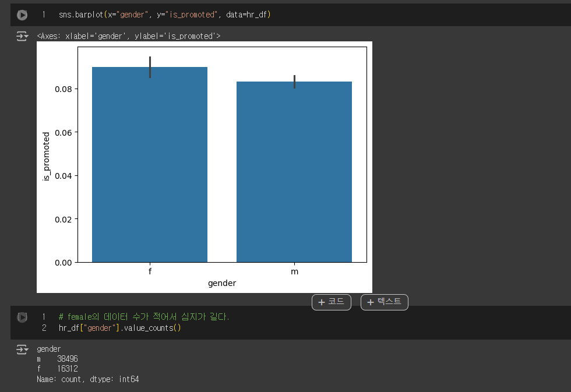Image resolution: width=571 pixels, height=392 pixels.
Task: Click the 'Name: count, dtype: int64' line
Action: (88, 379)
